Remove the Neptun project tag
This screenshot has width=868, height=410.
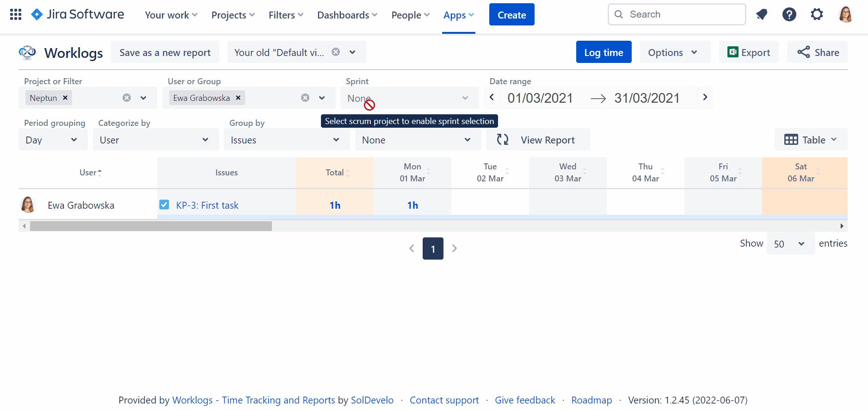pos(65,98)
